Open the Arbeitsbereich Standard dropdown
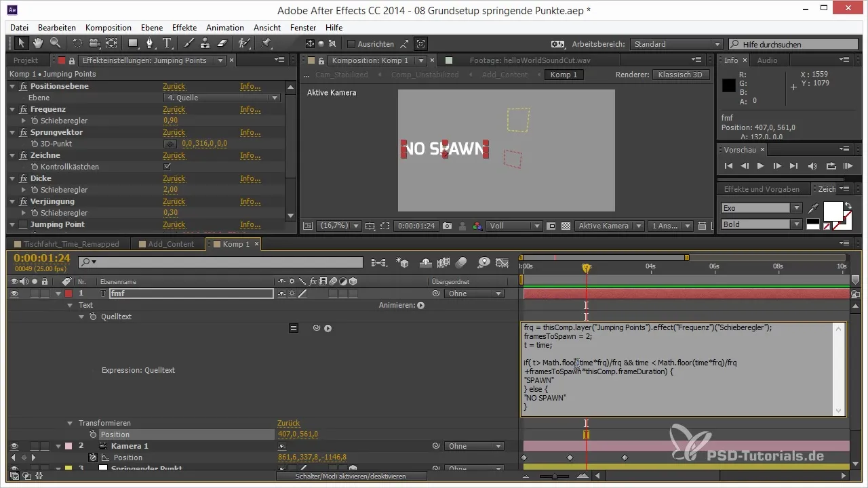Viewport: 868px width, 488px height. click(x=676, y=44)
